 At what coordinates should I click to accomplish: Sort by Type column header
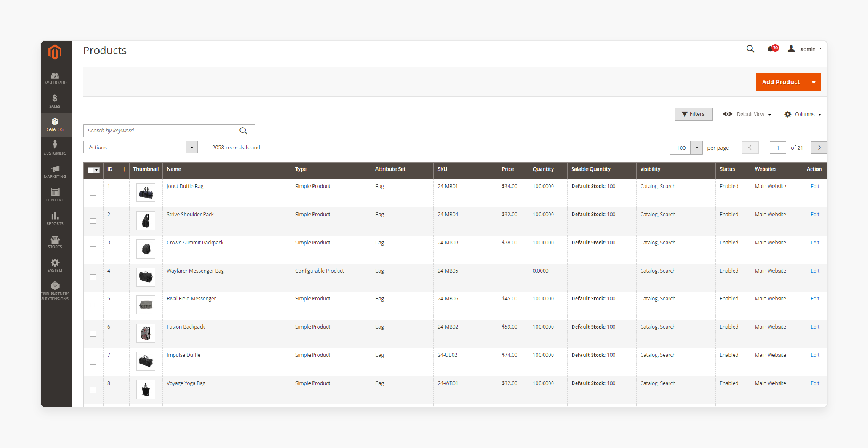click(x=301, y=169)
